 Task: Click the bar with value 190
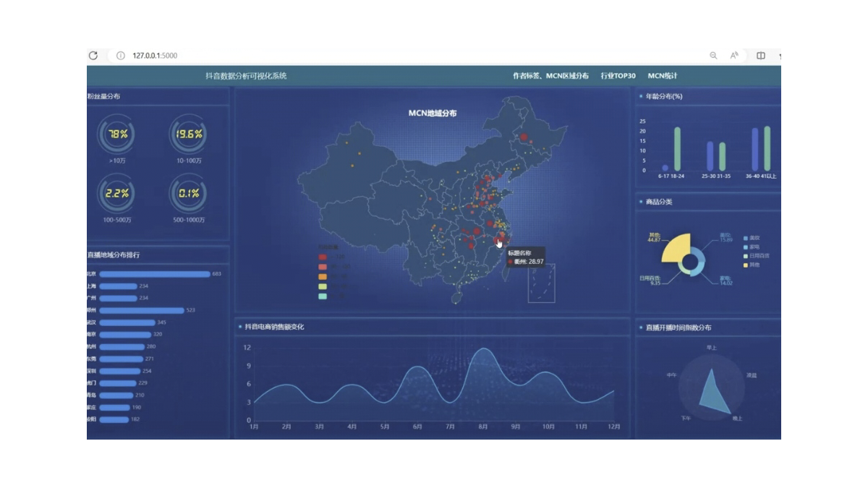[115, 408]
